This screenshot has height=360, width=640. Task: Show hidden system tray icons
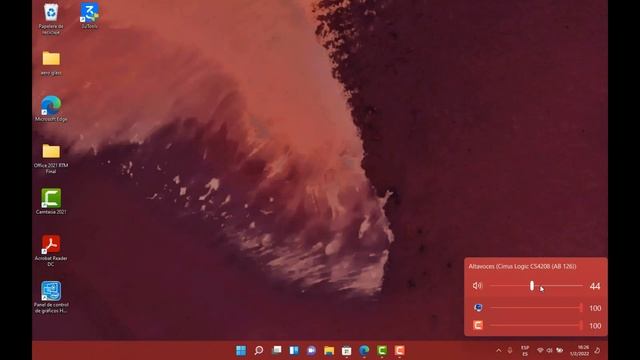click(x=498, y=350)
